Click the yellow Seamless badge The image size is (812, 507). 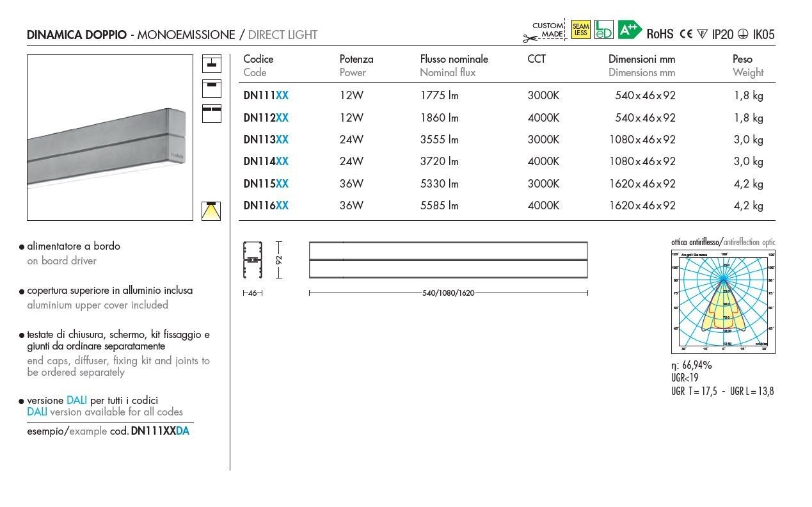580,29
